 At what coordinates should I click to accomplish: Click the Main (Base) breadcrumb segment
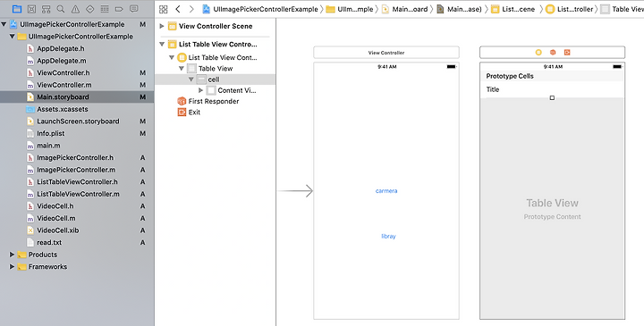459,9
